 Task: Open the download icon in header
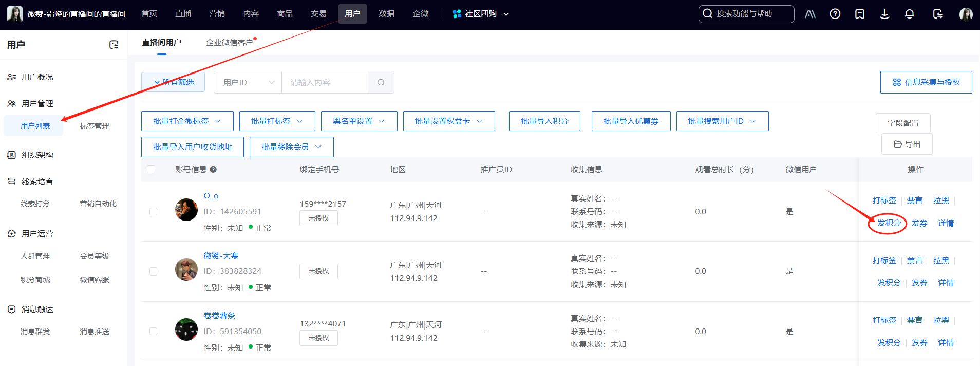tap(884, 14)
